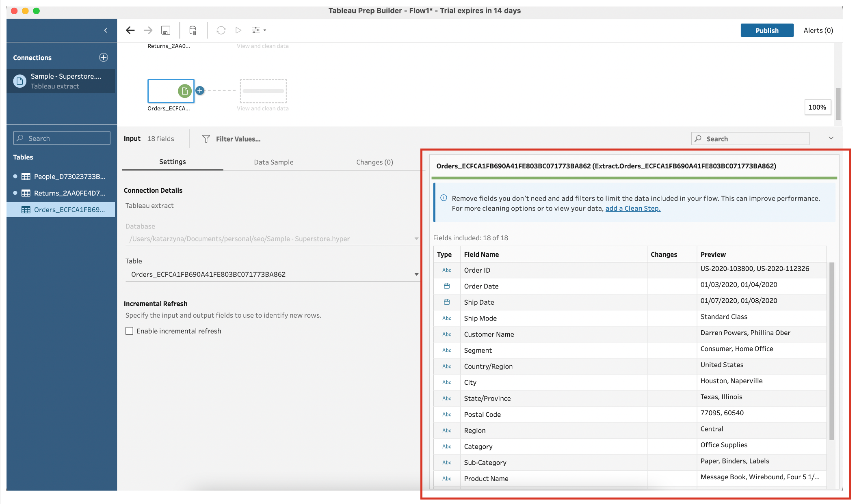Save the flow with the disk icon
857x504 pixels.
(166, 30)
